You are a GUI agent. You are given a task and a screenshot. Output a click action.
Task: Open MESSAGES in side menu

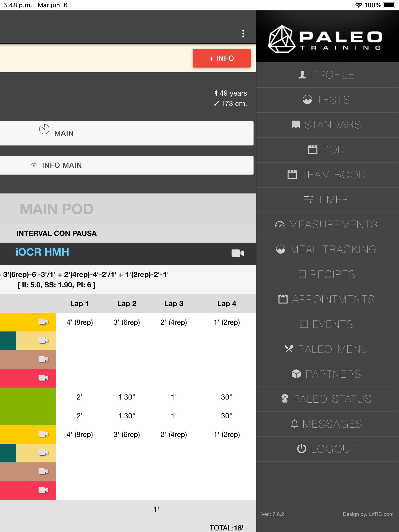328,424
